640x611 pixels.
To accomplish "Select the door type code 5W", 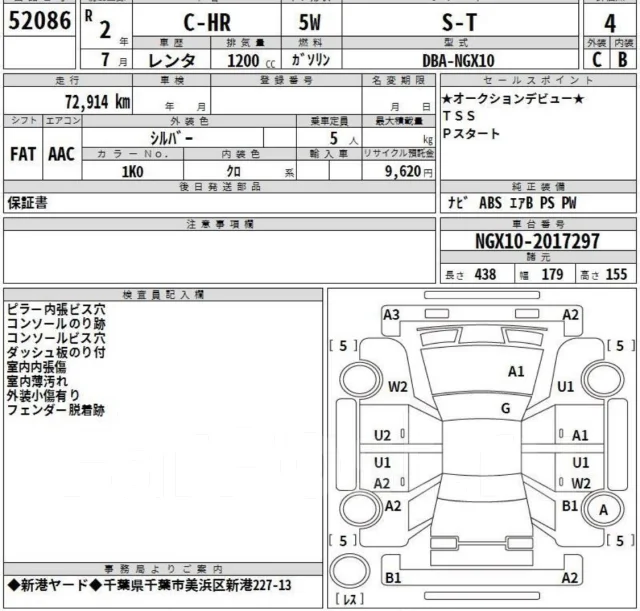I will coord(310,23).
